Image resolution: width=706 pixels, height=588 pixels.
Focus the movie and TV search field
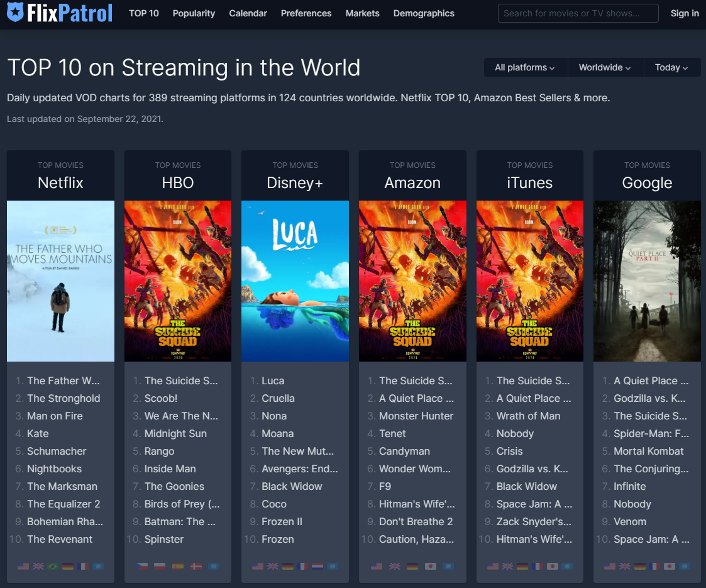578,13
